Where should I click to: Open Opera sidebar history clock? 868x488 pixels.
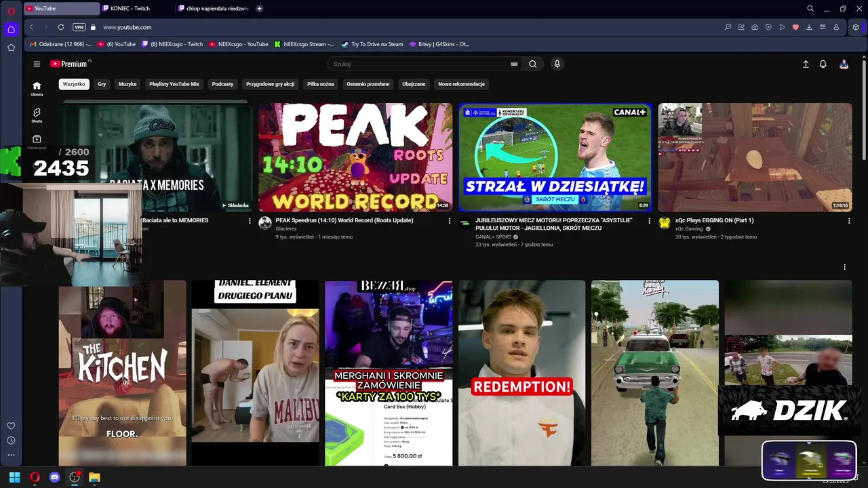(x=11, y=441)
